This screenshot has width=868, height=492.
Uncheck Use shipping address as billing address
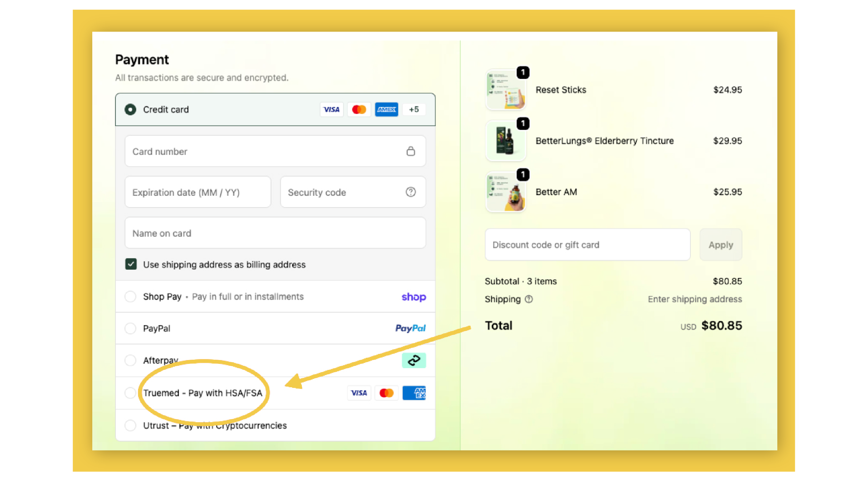tap(131, 264)
